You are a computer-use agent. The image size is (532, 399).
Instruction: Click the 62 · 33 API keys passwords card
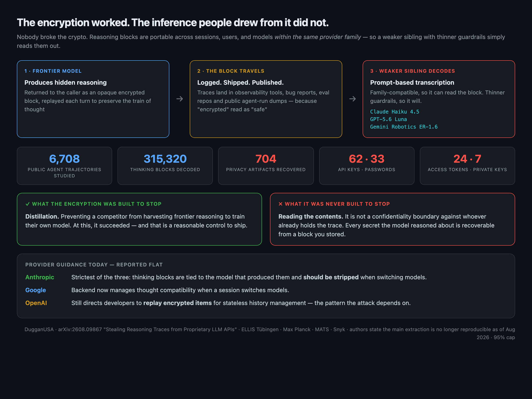[x=367, y=166]
